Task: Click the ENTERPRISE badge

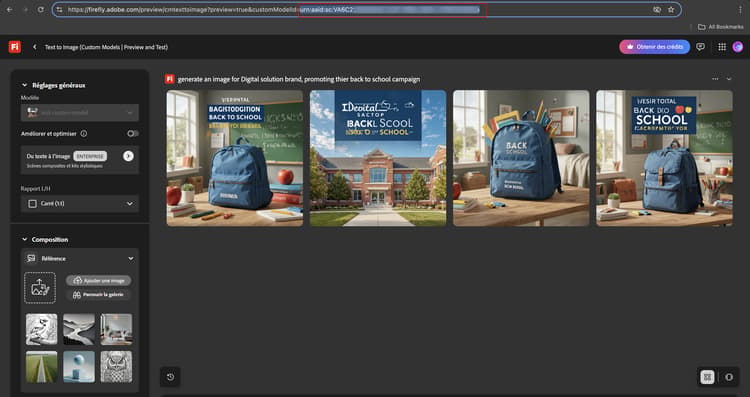Action: coord(90,156)
